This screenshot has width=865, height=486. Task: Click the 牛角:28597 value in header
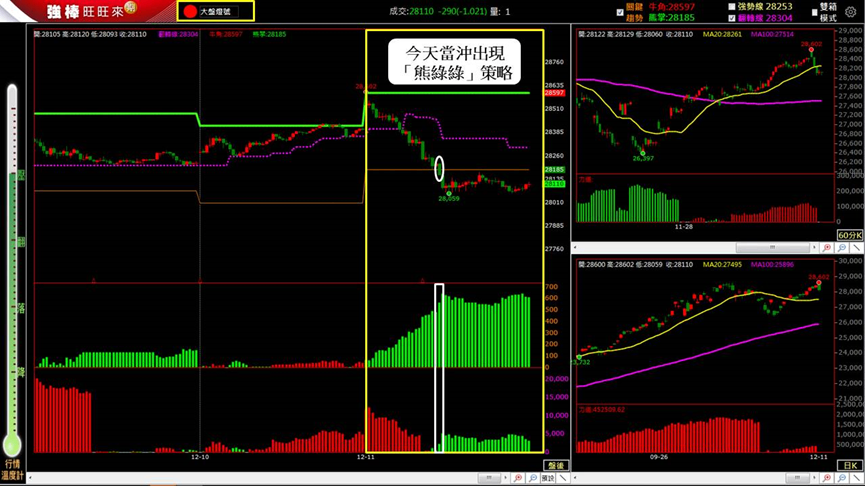click(x=671, y=7)
